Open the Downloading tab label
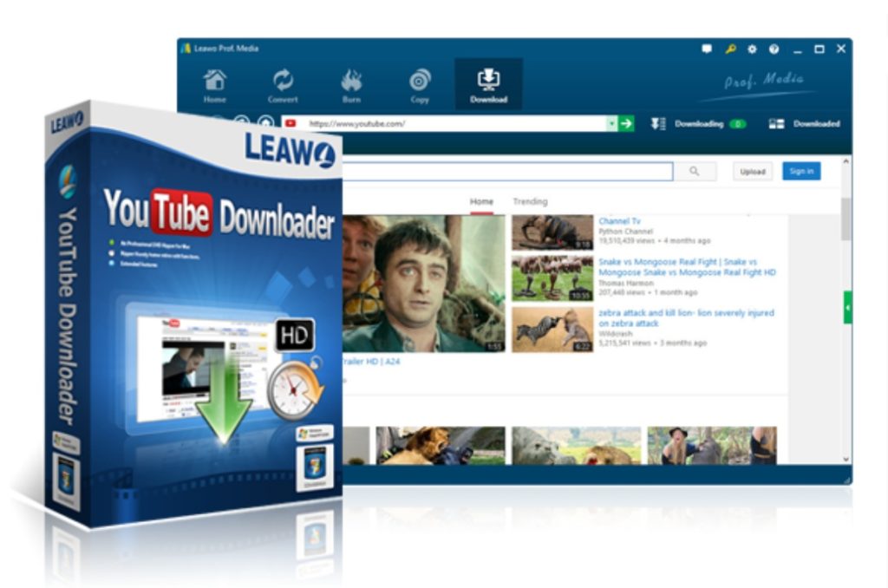 coord(699,123)
